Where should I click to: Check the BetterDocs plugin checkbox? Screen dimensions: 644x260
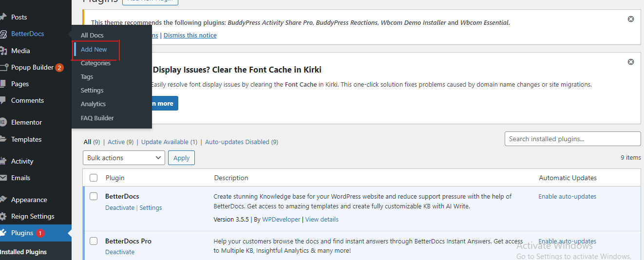pos(94,197)
